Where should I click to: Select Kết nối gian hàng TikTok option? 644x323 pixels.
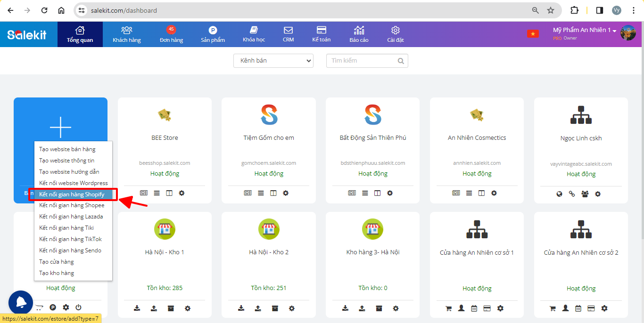(70, 239)
